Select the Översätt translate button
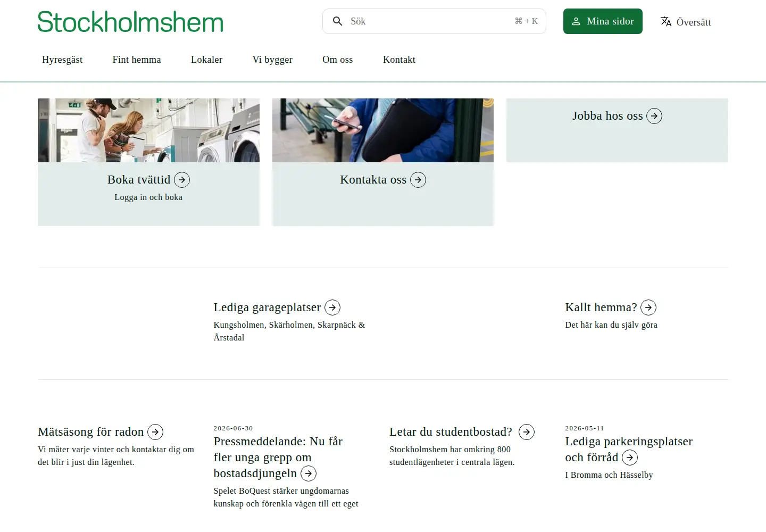766x532 pixels. pos(686,22)
